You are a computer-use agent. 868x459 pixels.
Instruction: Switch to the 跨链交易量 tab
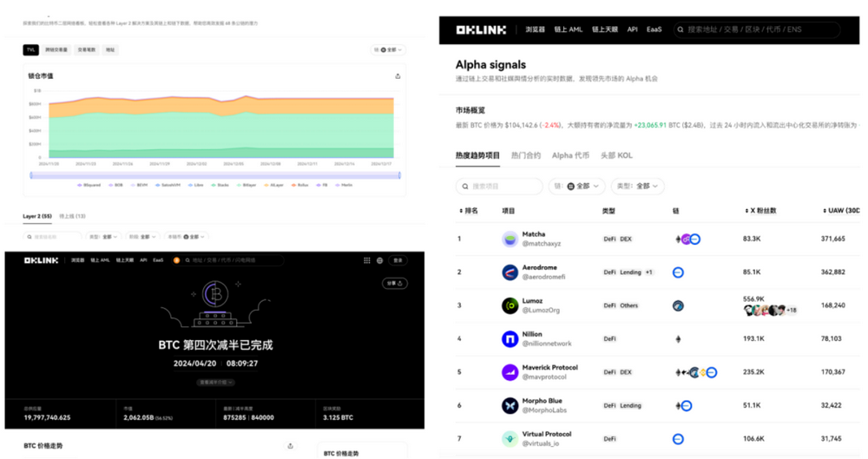[56, 49]
